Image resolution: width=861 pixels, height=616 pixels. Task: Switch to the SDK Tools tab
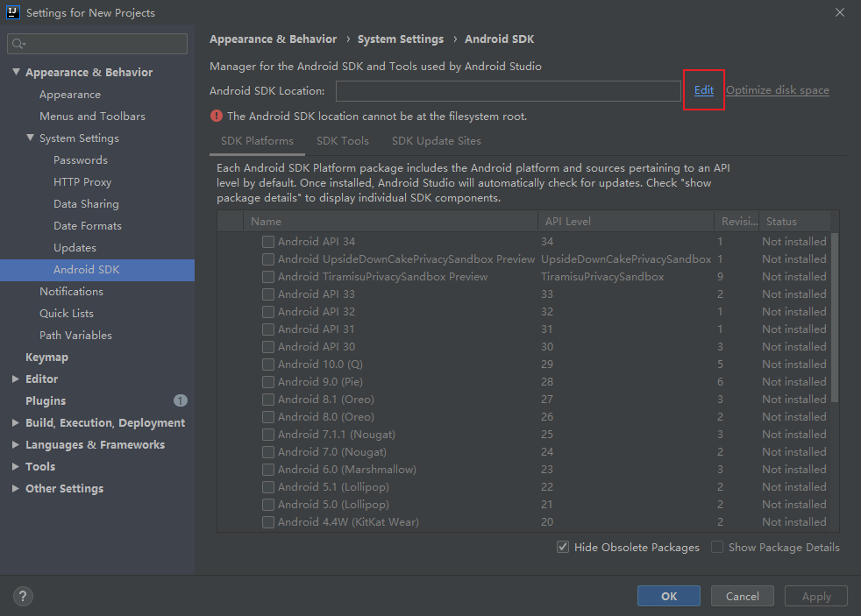(x=342, y=140)
